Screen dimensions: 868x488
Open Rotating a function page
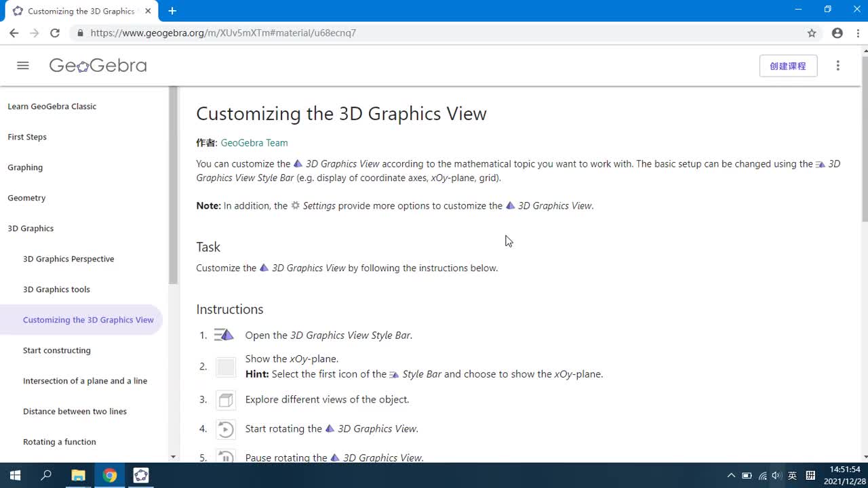59,442
